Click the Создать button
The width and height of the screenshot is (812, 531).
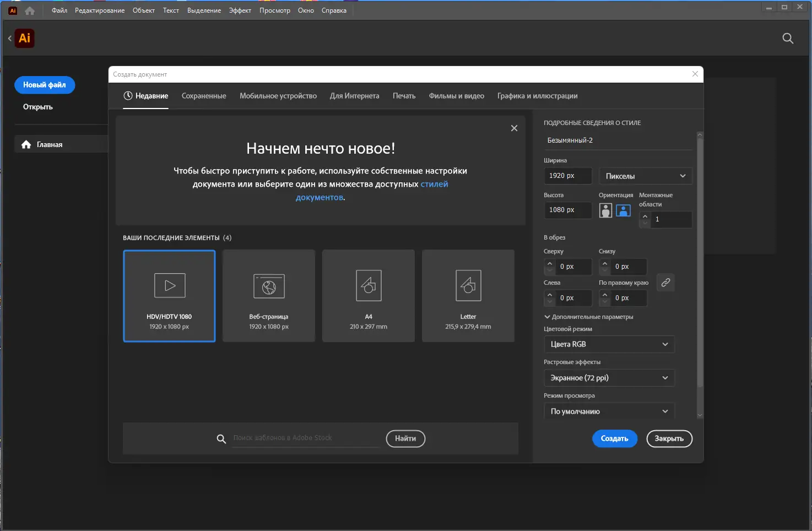(614, 438)
